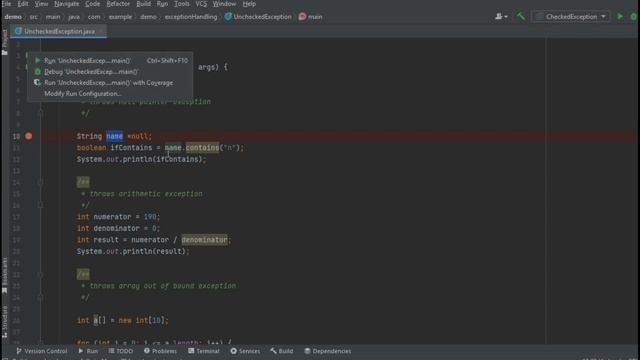This screenshot has height=360, width=640.
Task: Click line number 10 in gutter
Action: [x=16, y=136]
